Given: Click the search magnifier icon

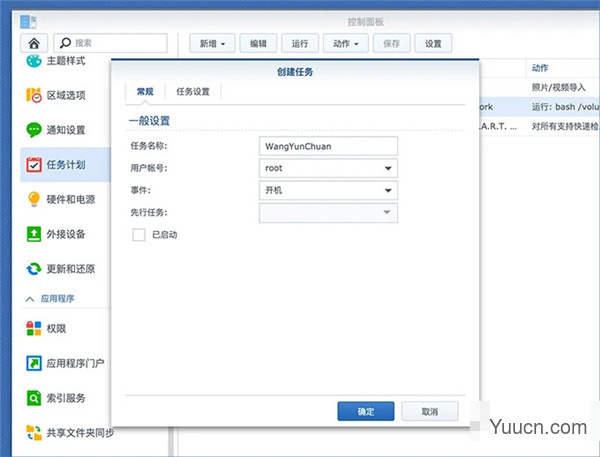Looking at the screenshot, I should pyautogui.click(x=65, y=43).
